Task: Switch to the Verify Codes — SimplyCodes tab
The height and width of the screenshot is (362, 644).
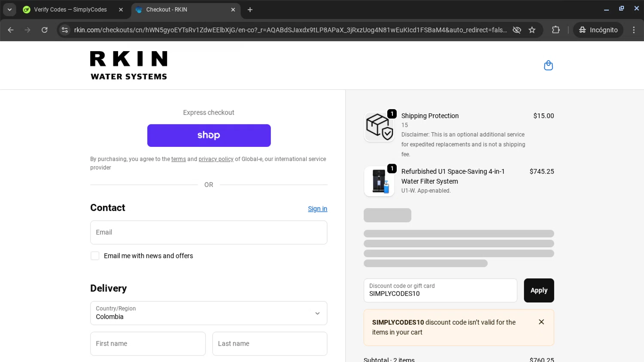Action: click(x=71, y=9)
